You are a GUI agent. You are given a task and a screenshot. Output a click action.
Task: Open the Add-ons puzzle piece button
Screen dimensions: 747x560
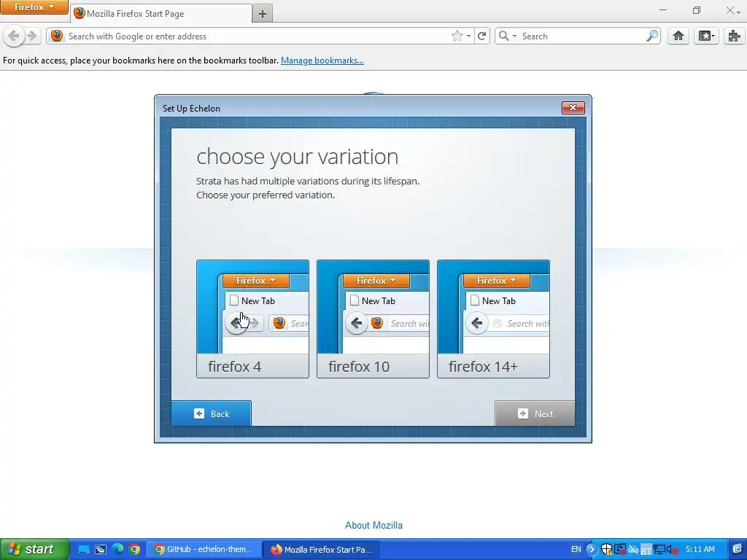[x=734, y=36]
